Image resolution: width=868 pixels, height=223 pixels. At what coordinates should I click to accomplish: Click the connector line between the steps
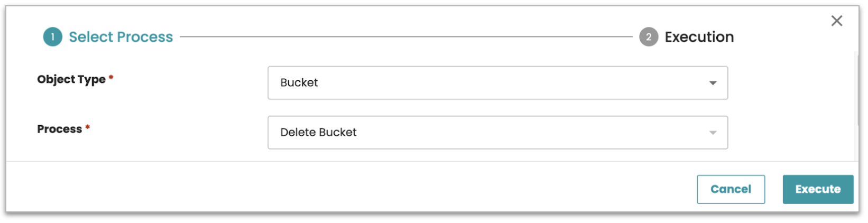(406, 37)
